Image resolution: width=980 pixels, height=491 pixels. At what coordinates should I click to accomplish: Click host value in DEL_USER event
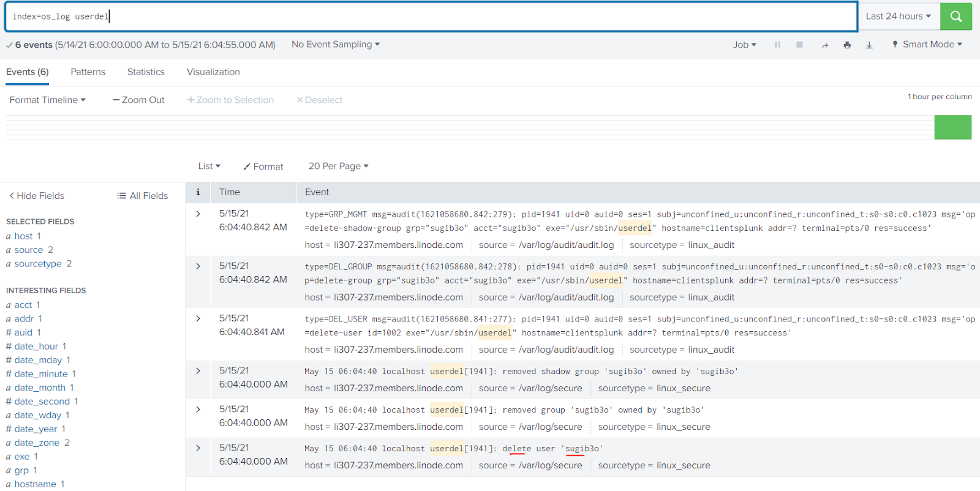398,350
